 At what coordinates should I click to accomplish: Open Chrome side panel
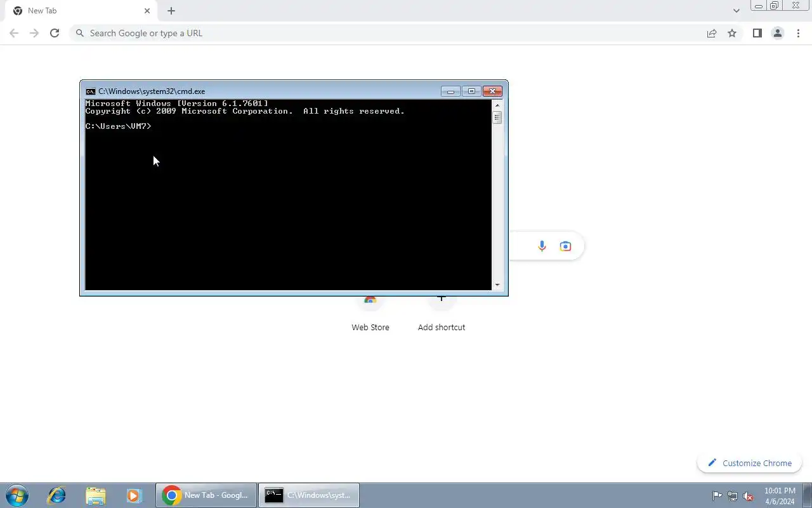click(757, 33)
